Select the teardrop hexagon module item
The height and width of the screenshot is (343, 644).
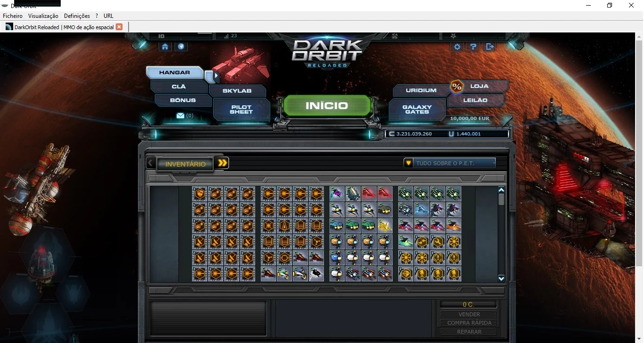284,226
